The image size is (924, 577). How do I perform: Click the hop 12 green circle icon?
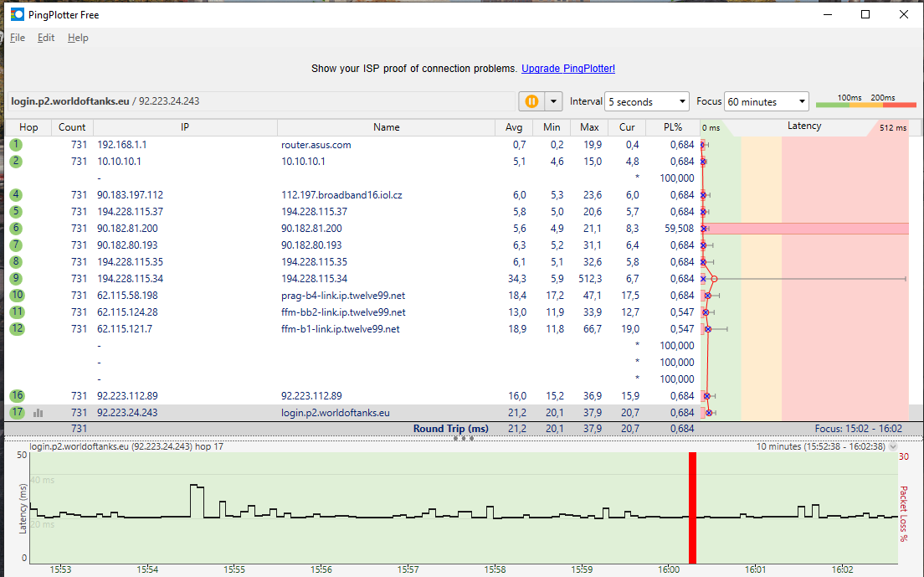(x=17, y=329)
